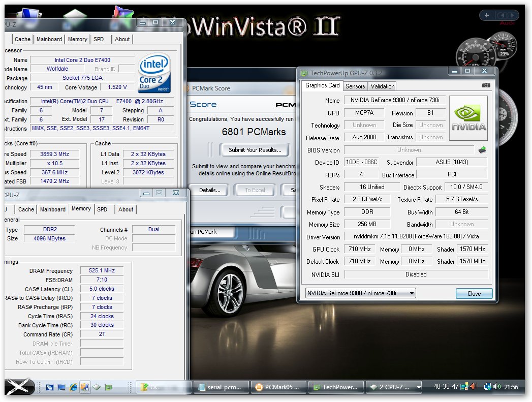Click the 6801 PCMarks score text
The image size is (532, 402).
(254, 132)
